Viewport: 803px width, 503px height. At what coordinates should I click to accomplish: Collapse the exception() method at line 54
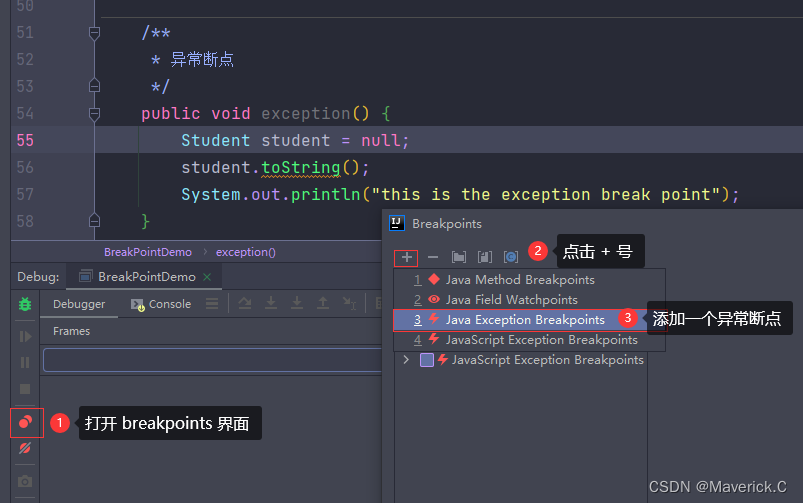pyautogui.click(x=94, y=113)
